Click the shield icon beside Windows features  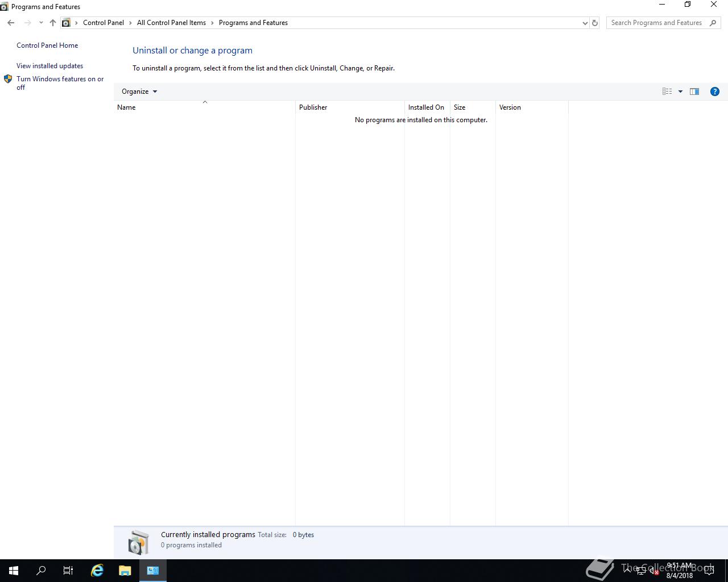tap(8, 79)
